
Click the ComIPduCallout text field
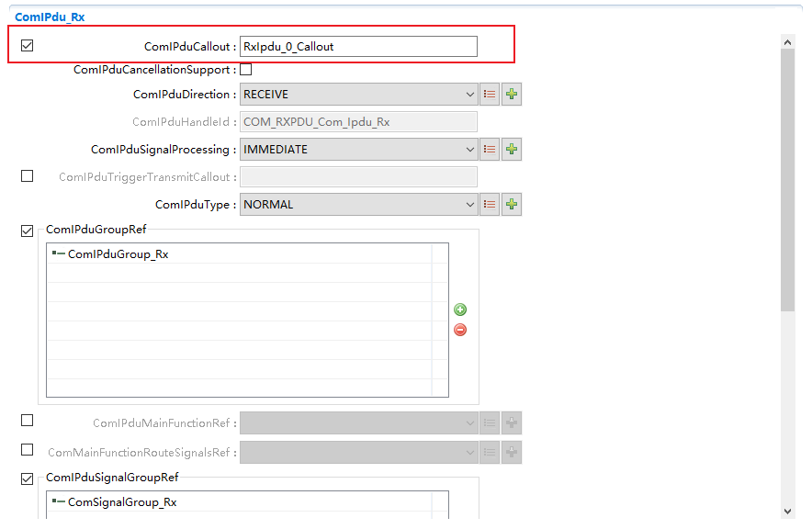(357, 47)
